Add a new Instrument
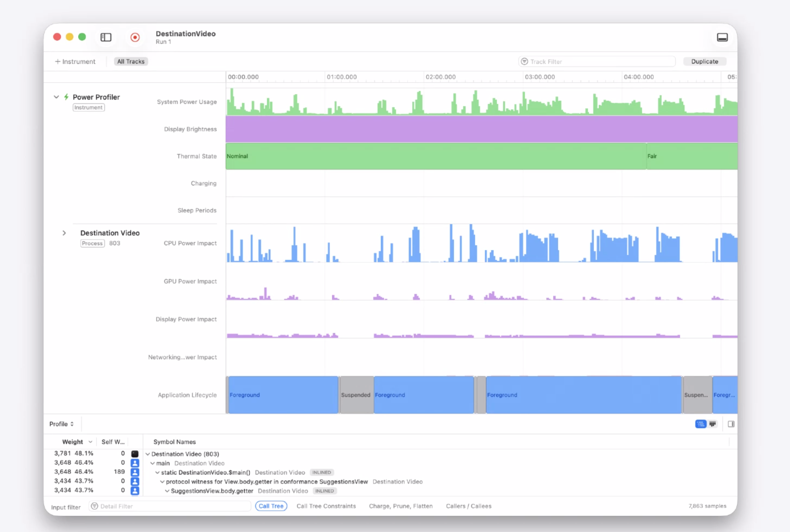Viewport: 790px width, 532px height. pos(75,62)
